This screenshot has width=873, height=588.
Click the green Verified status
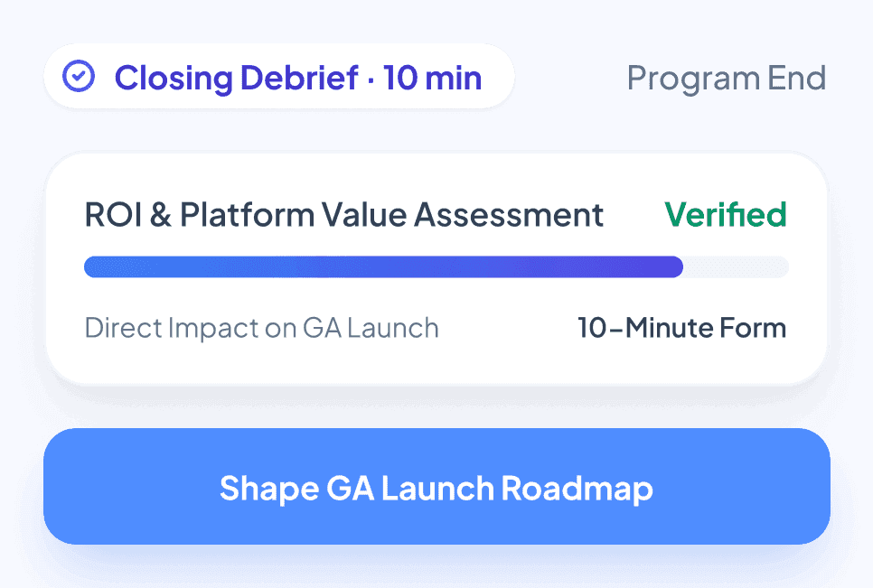(x=726, y=214)
